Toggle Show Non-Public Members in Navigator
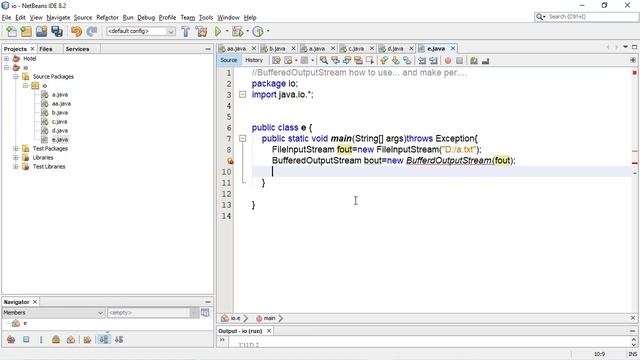Image resolution: width=640 pixels, height=360 pixels. tap(56, 340)
